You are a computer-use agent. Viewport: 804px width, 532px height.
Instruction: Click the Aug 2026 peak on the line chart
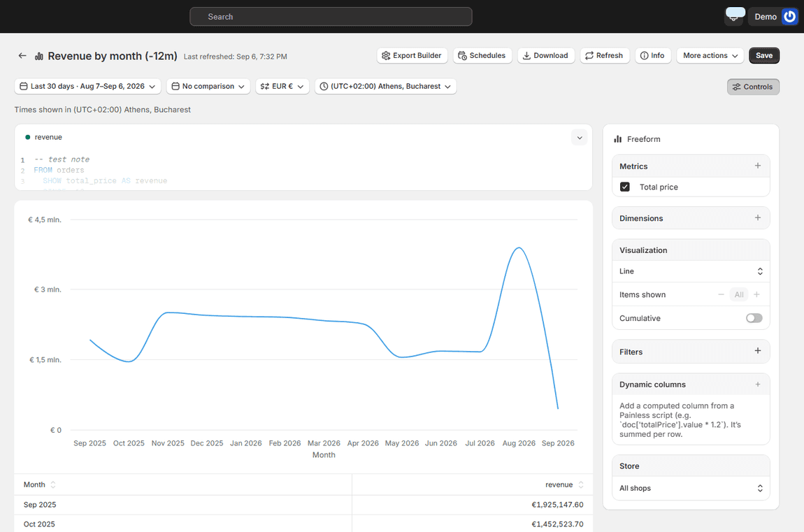519,248
